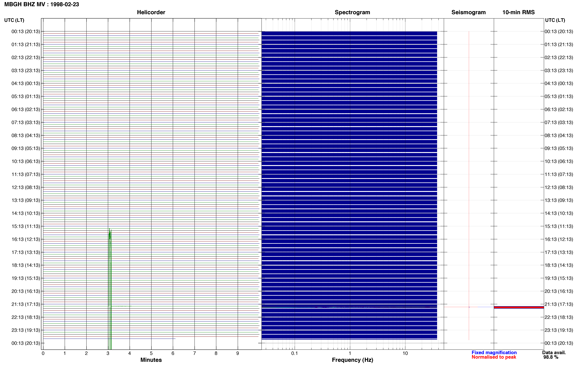Select '07:13 (03:13)' on the left axis

click(26, 122)
